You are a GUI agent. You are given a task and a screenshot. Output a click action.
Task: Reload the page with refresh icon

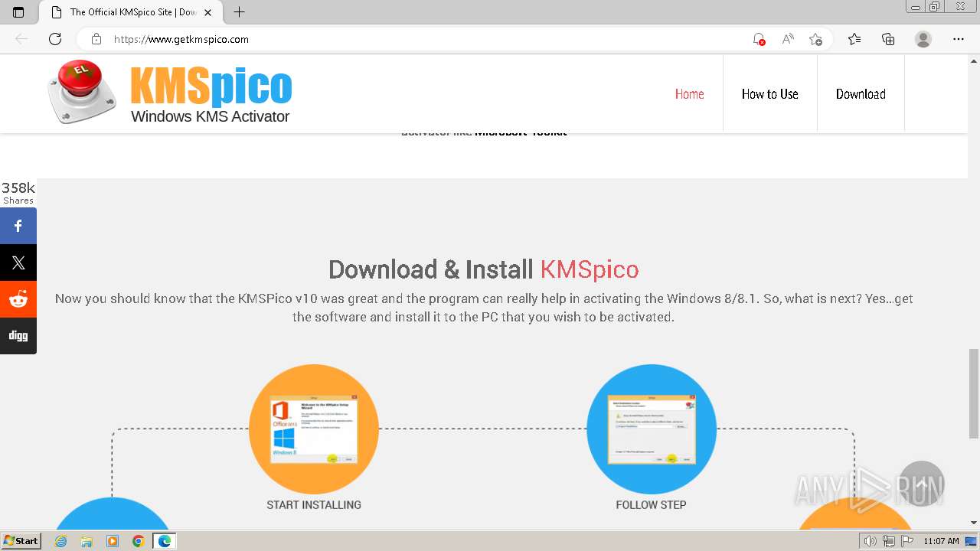point(55,39)
